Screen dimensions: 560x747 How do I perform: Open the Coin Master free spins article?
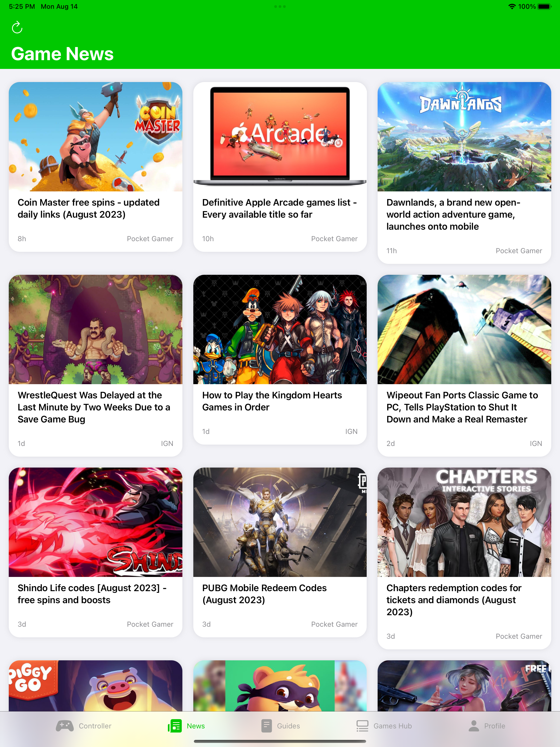pos(96,167)
